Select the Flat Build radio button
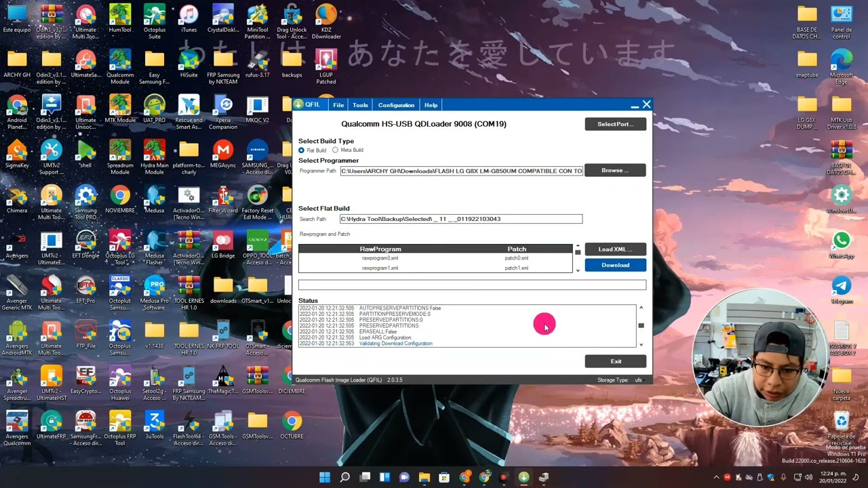 coord(301,150)
